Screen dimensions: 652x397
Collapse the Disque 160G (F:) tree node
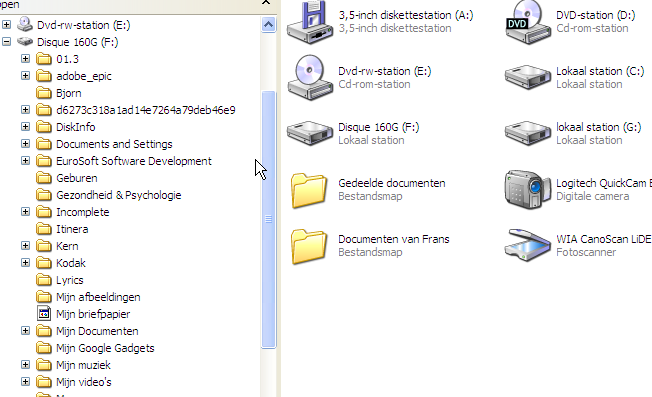click(6, 42)
